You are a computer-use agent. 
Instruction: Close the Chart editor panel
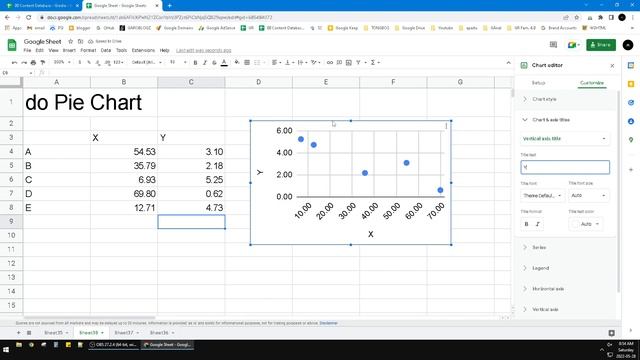612,65
